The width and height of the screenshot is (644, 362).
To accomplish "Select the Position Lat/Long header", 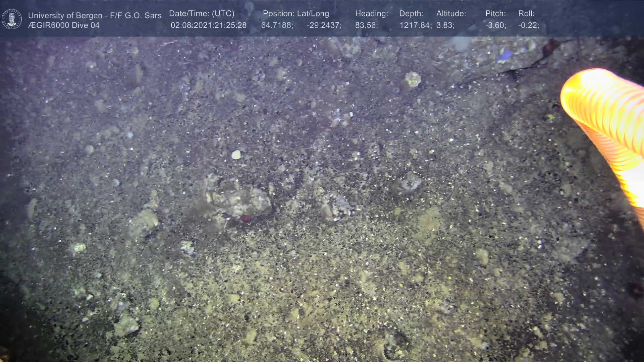I will [x=296, y=14].
